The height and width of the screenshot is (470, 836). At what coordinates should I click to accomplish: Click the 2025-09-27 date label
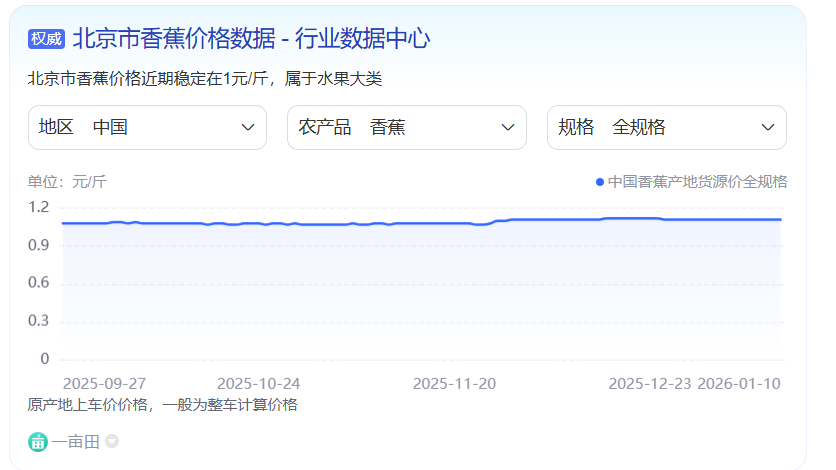(104, 384)
